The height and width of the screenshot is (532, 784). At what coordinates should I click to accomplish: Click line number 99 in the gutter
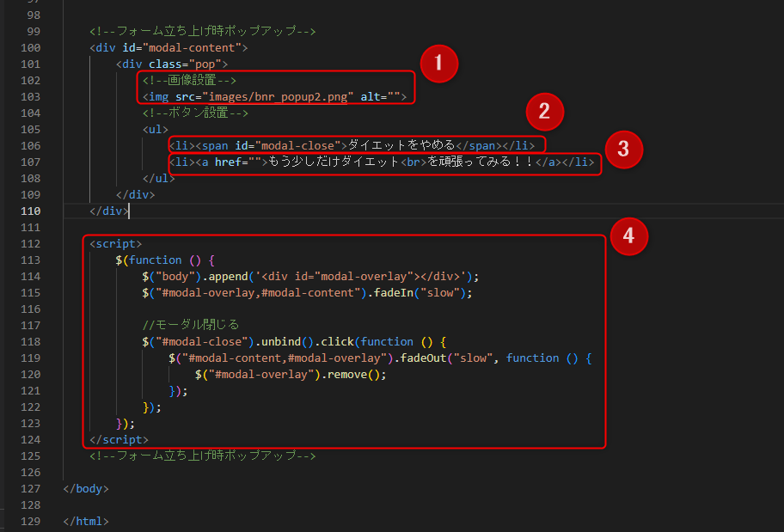pos(34,32)
